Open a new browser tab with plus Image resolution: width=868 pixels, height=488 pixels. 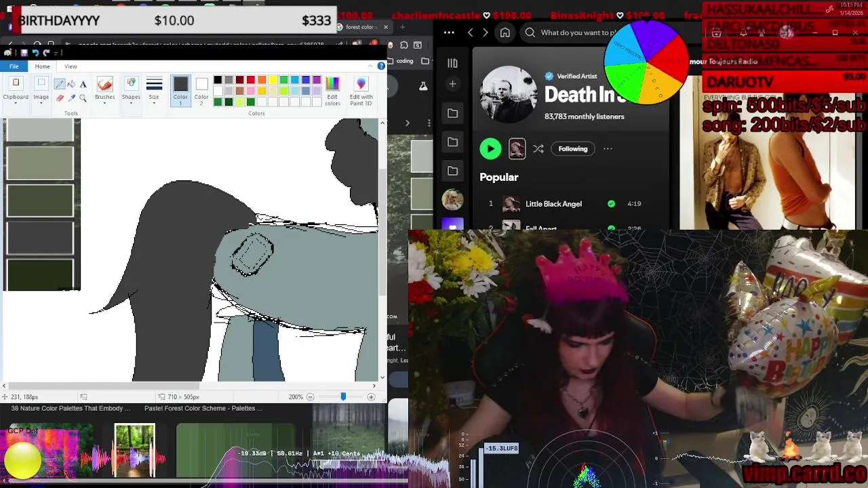click(x=403, y=27)
